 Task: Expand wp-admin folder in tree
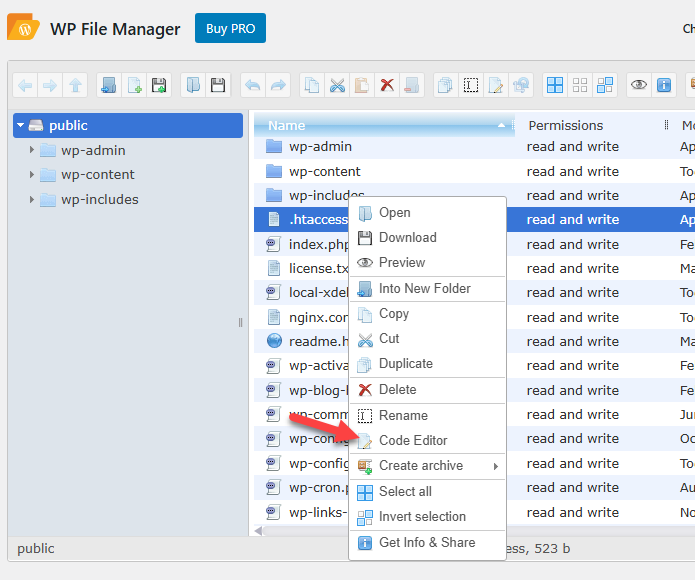(x=31, y=150)
